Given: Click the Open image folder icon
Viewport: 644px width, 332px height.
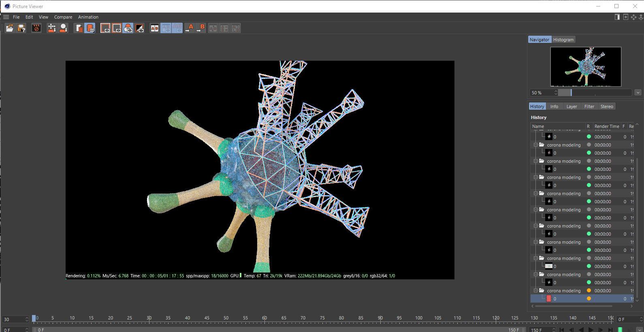Looking at the screenshot, I should 10,28.
